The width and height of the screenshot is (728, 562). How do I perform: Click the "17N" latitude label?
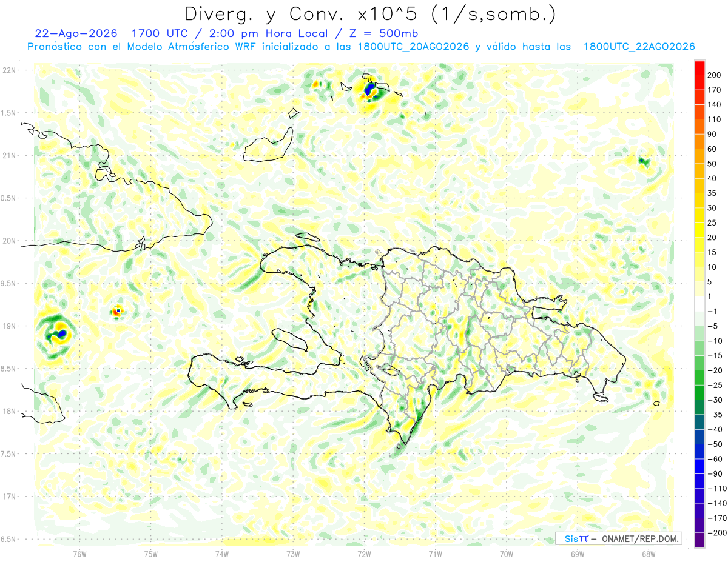(10, 497)
